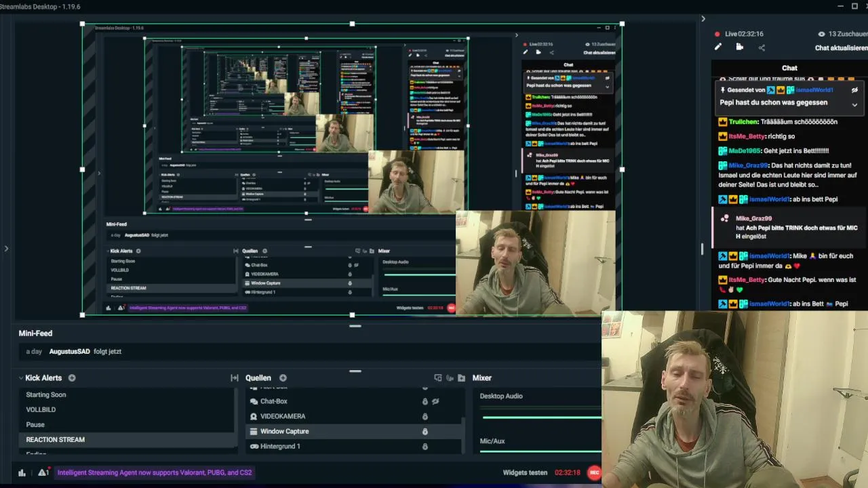Click username Trullchen in chat
The width and height of the screenshot is (868, 488).
click(x=743, y=122)
